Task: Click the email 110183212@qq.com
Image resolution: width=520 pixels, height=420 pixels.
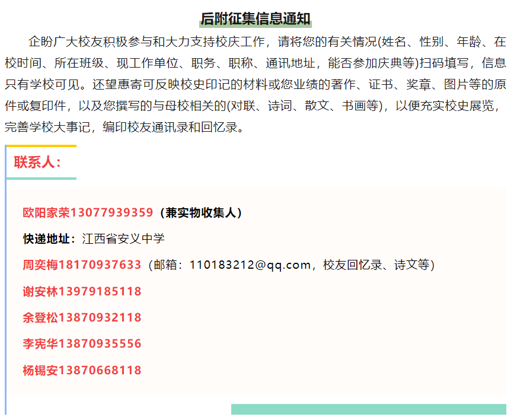Action: [x=250, y=265]
